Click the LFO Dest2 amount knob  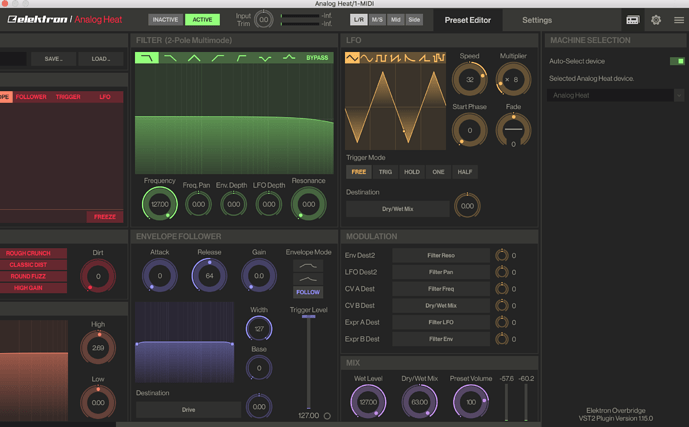502,272
